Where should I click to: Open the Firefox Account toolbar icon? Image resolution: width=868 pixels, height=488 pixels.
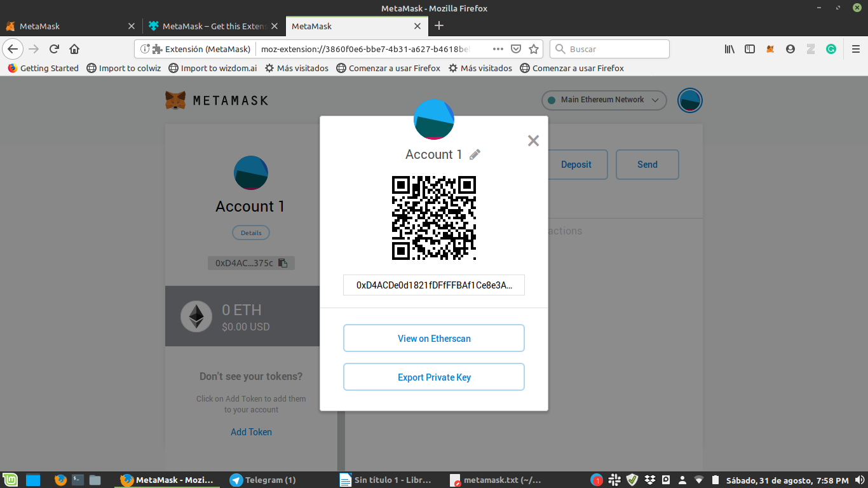pyautogui.click(x=790, y=49)
